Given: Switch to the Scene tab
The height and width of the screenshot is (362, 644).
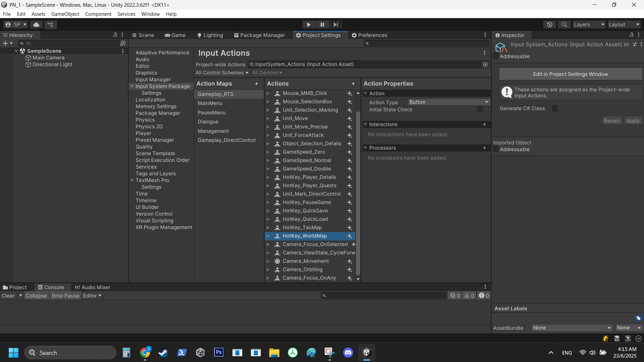Looking at the screenshot, I should 143,35.
